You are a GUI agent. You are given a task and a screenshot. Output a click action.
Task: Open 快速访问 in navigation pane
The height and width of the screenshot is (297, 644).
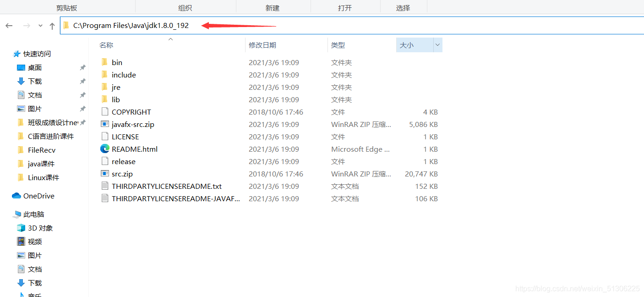click(37, 54)
